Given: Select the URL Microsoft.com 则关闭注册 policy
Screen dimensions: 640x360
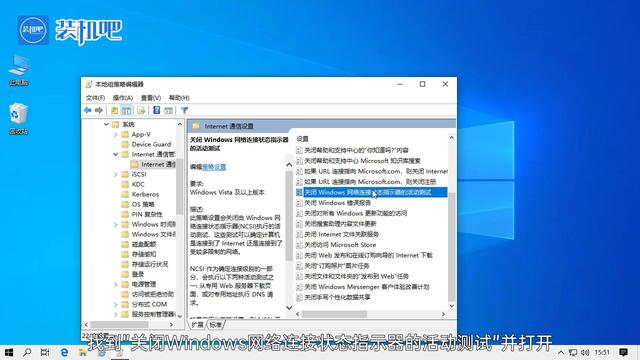Looking at the screenshot, I should (x=366, y=182).
